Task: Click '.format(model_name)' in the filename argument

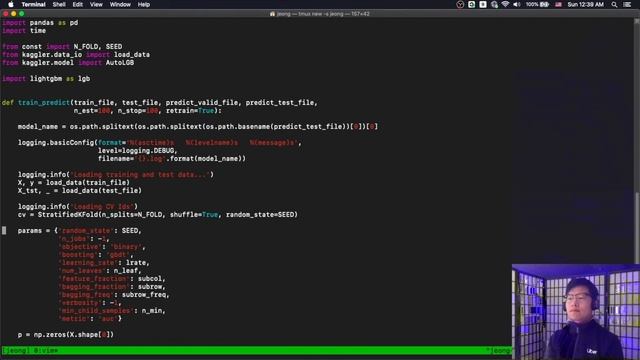Action: coord(206,159)
